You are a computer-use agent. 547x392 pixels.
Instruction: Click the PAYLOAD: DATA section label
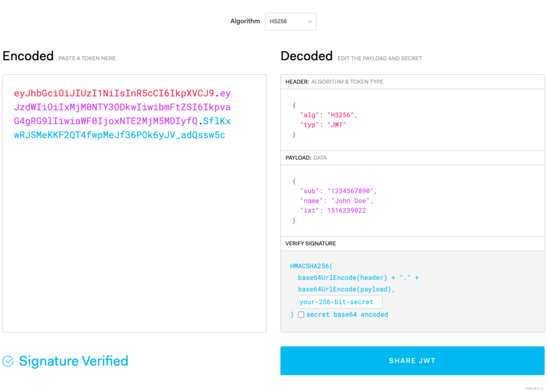click(x=306, y=158)
